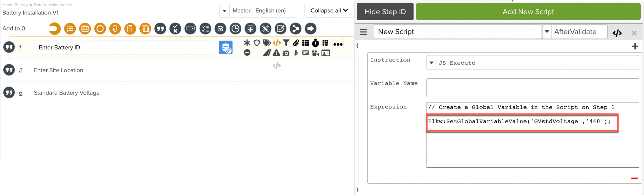
Task: Click the gray script indicator on step 2
Action: pyautogui.click(x=277, y=66)
